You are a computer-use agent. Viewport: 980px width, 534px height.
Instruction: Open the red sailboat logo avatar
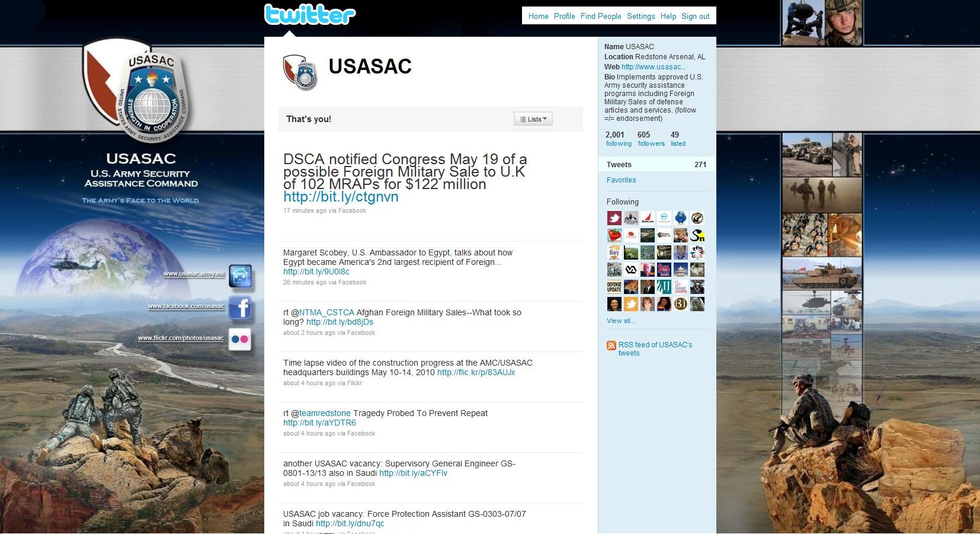pos(648,218)
